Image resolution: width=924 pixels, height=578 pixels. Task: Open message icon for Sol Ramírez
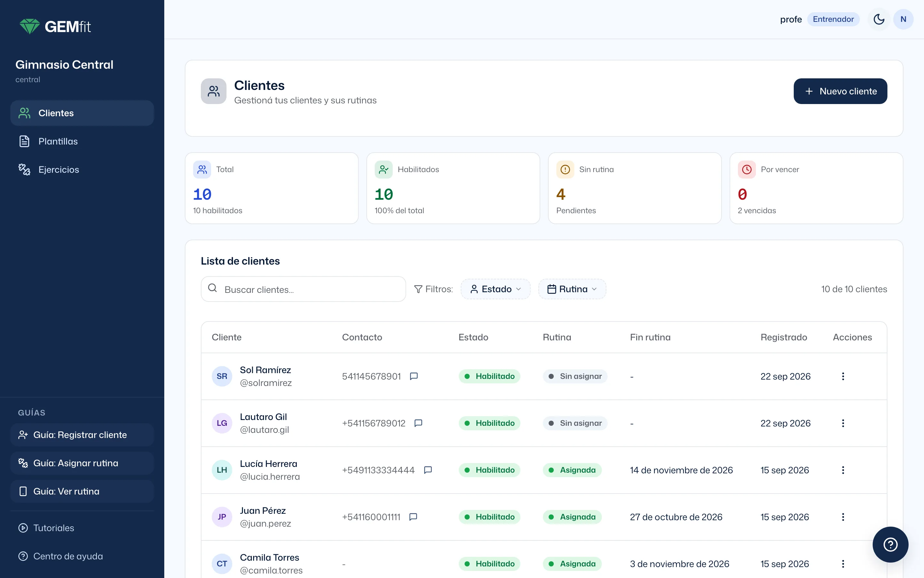click(414, 376)
